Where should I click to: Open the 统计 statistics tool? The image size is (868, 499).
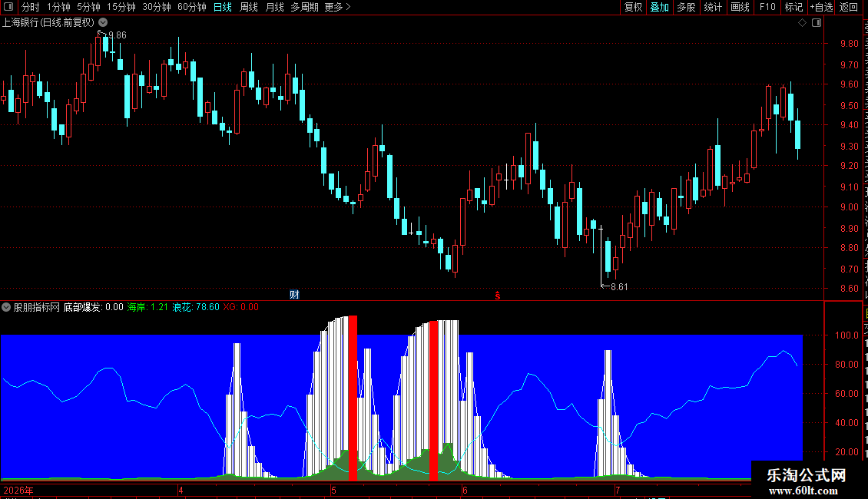[713, 7]
